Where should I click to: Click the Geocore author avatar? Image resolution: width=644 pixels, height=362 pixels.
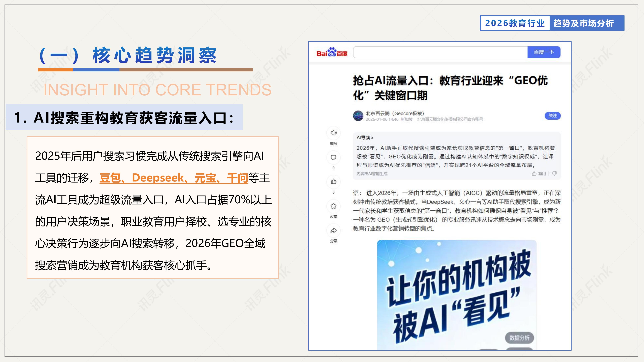[358, 116]
